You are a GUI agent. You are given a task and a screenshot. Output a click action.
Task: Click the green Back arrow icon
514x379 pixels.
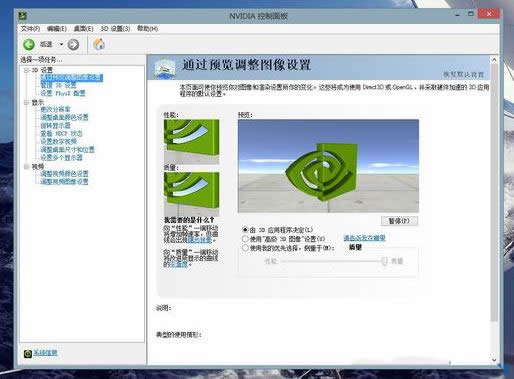click(x=29, y=44)
